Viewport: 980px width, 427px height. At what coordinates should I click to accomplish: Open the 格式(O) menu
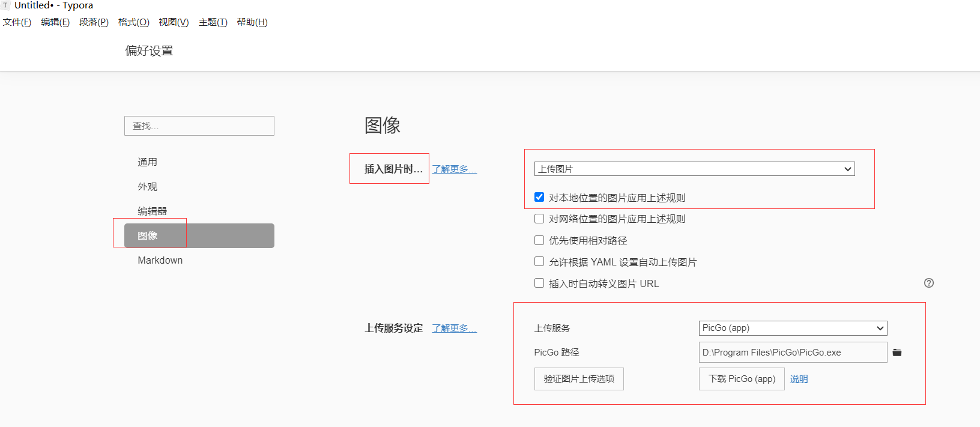click(x=133, y=22)
